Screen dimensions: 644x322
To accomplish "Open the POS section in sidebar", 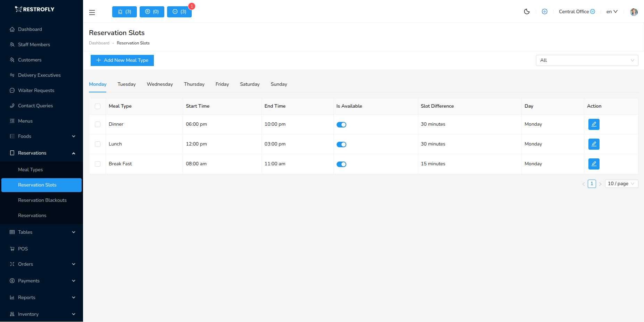I will [23, 249].
